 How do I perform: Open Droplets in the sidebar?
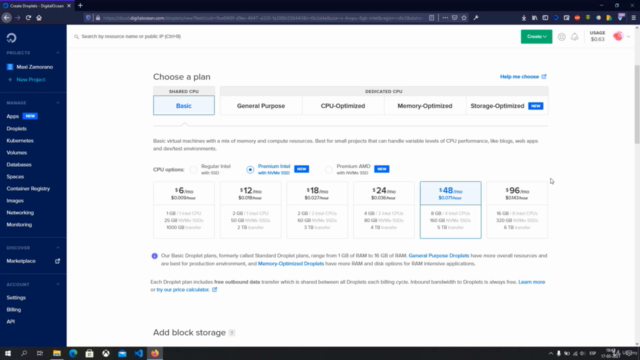pyautogui.click(x=16, y=129)
